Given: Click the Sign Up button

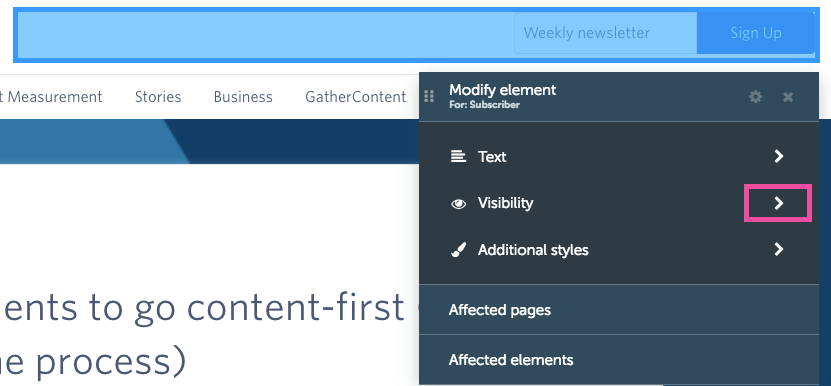Looking at the screenshot, I should [x=756, y=33].
